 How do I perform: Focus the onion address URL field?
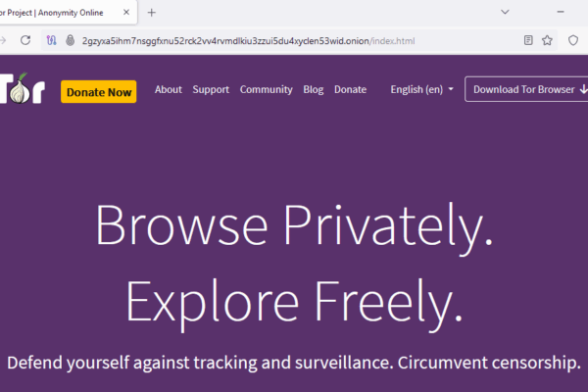(294, 40)
